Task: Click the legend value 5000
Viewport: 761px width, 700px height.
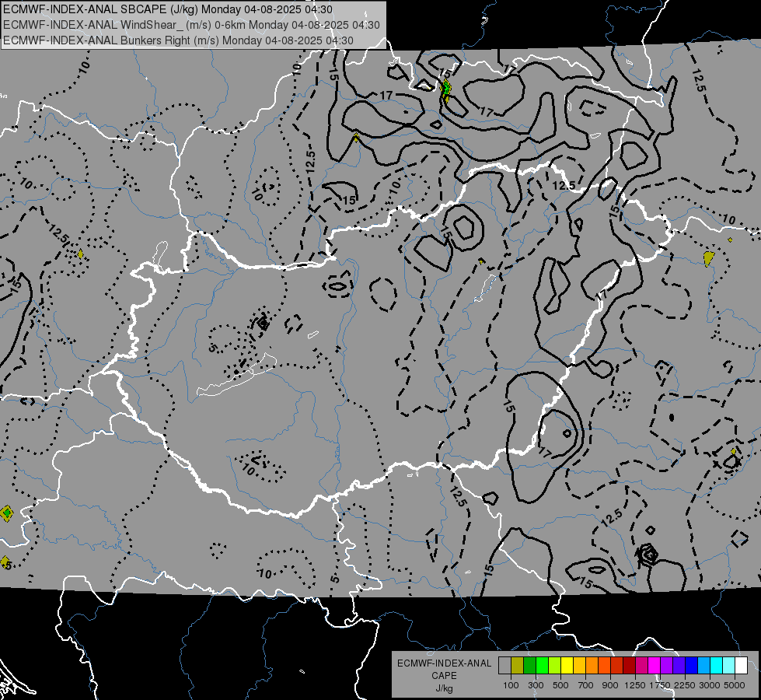Action: pos(735,685)
